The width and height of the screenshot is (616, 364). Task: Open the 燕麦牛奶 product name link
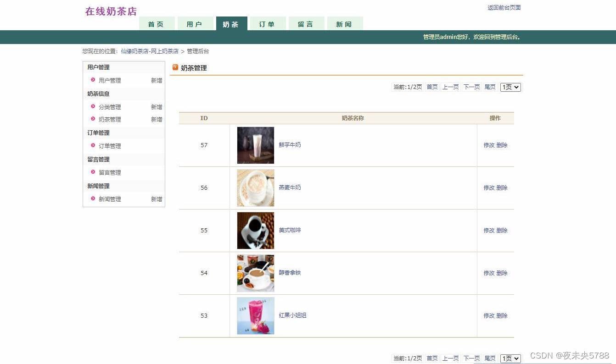click(290, 187)
